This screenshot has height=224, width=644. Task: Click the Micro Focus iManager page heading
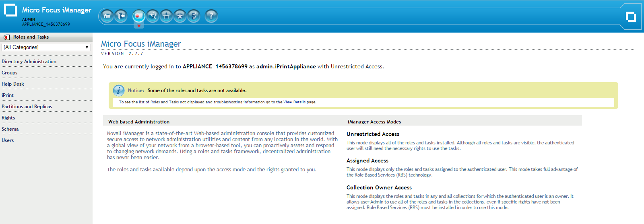(x=141, y=44)
